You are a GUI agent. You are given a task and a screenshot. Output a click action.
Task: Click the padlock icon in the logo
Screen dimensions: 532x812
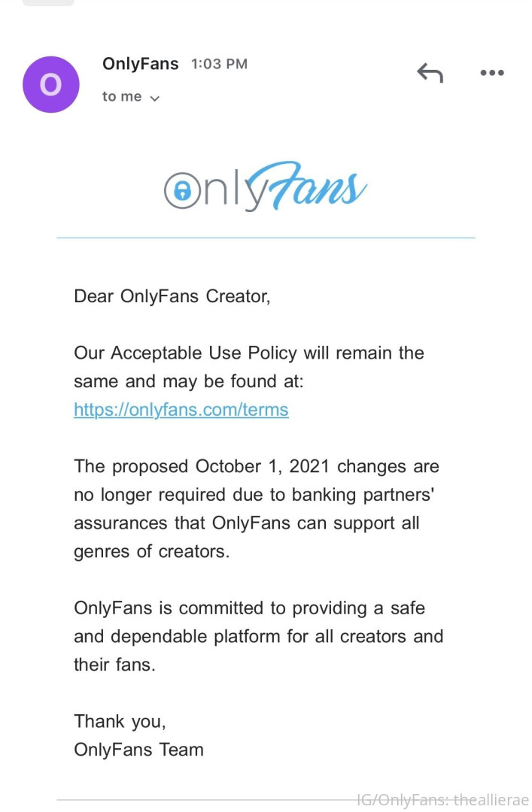[x=180, y=191]
